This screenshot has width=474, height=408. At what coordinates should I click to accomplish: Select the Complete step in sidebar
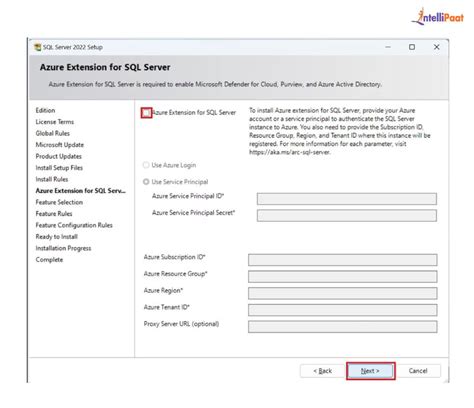pos(49,260)
